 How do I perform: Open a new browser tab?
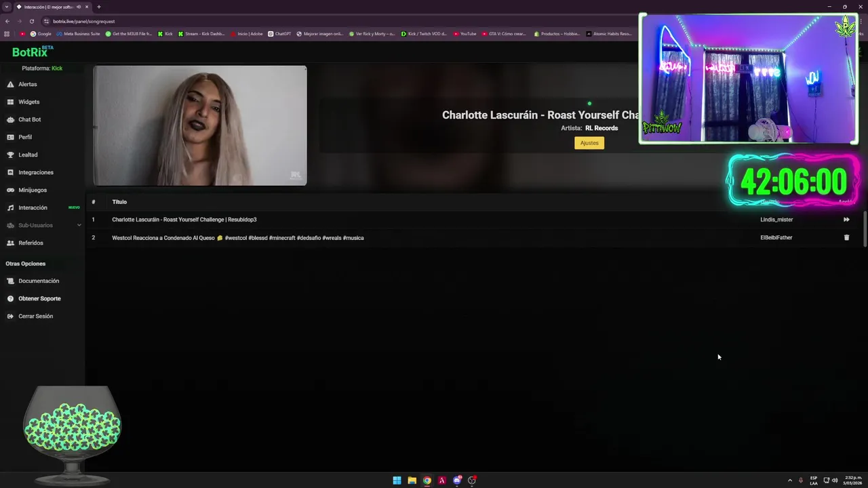click(x=99, y=7)
